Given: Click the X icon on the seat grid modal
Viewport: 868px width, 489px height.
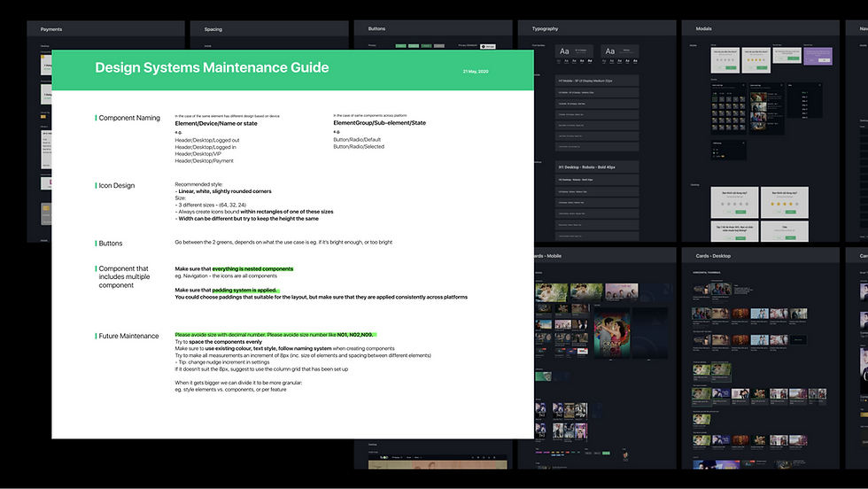Looking at the screenshot, I should pyautogui.click(x=743, y=85).
